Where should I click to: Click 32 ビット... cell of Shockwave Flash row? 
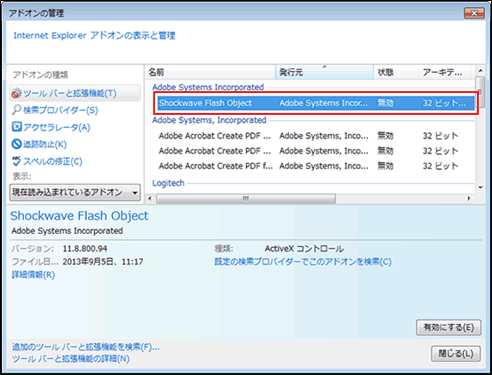click(444, 103)
